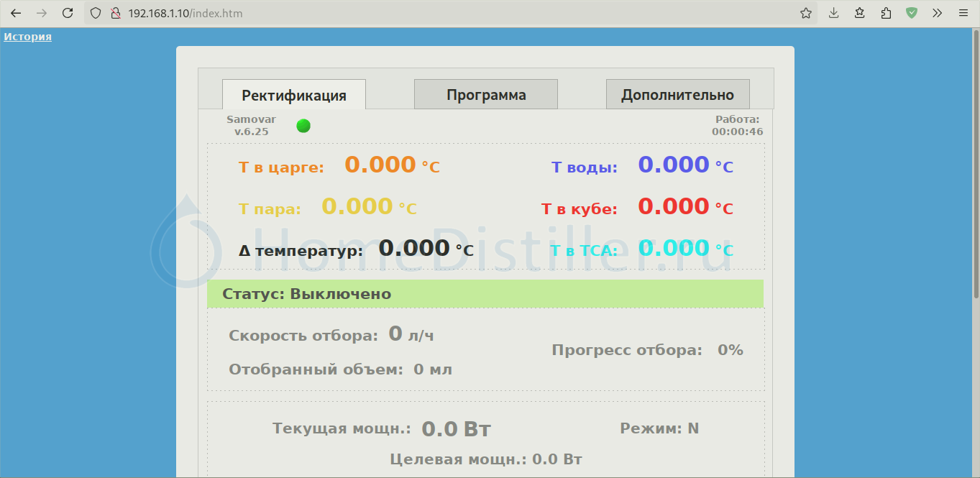
Task: Open the Firefox hamburger menu
Action: [963, 13]
